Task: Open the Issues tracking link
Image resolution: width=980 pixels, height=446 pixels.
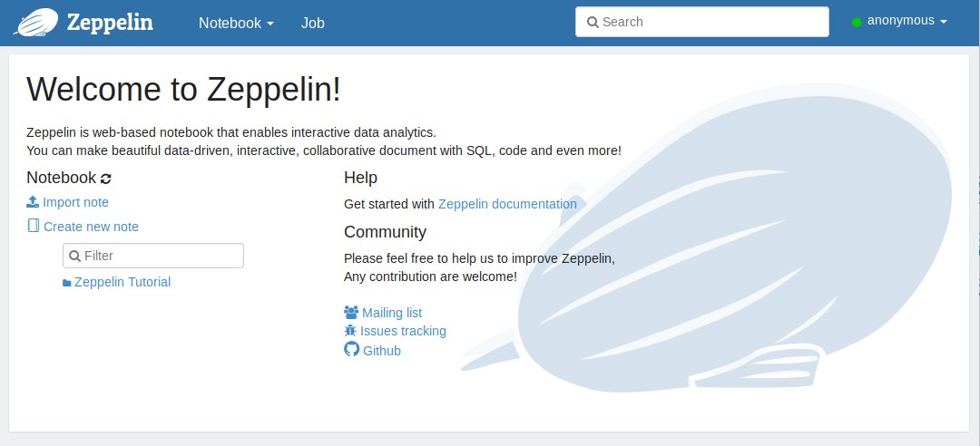Action: (x=403, y=331)
